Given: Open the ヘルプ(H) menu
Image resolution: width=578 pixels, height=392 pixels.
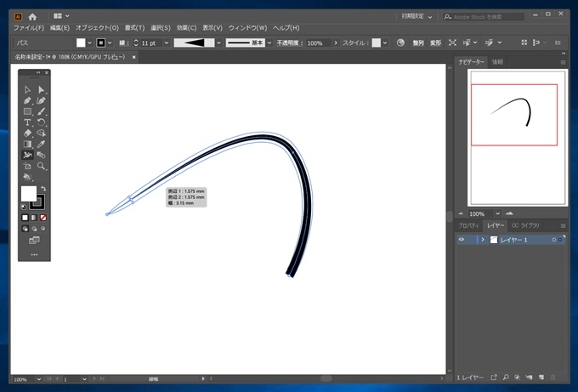Looking at the screenshot, I should pos(286,28).
